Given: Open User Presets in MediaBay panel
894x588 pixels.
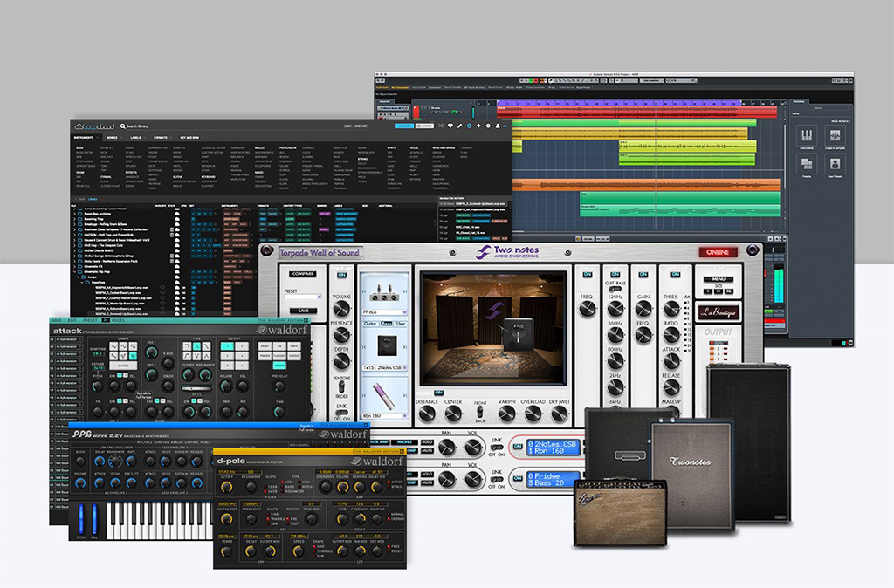Looking at the screenshot, I should coord(835,164).
